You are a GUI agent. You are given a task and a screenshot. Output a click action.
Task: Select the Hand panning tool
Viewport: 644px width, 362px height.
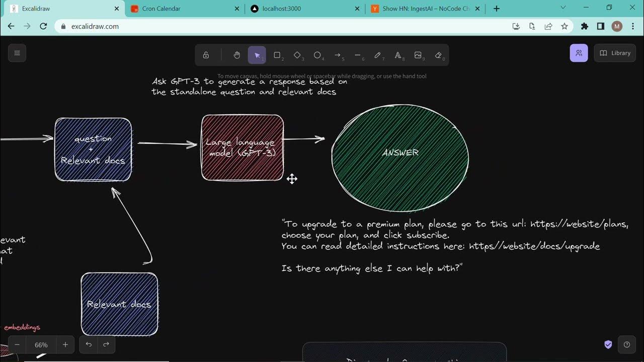click(236, 55)
